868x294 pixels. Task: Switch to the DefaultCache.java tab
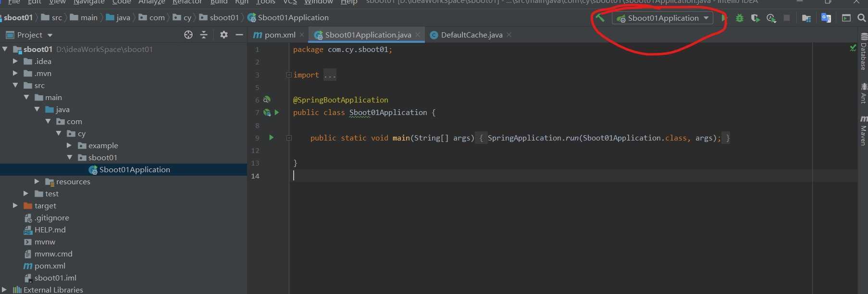tap(471, 35)
